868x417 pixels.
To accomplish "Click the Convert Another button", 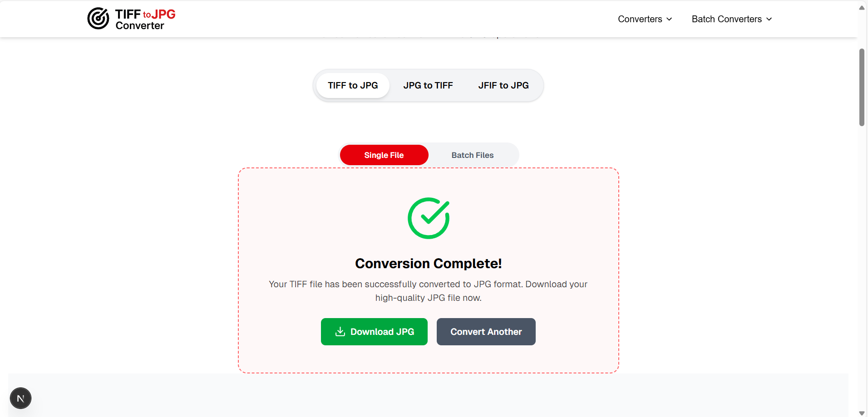I will [485, 331].
